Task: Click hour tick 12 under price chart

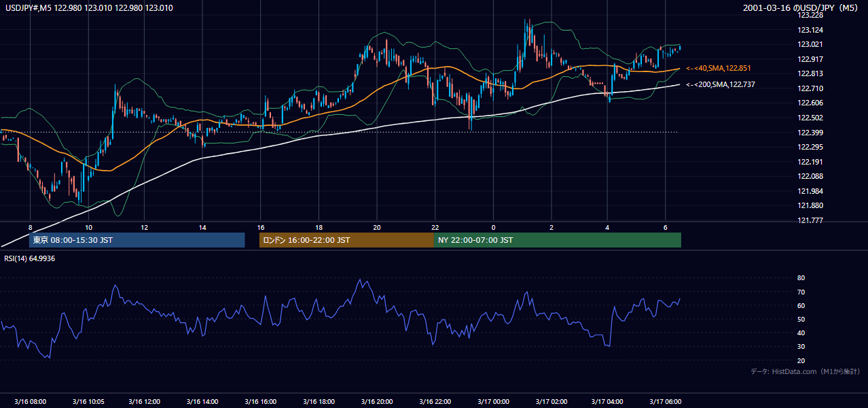Action: tap(144, 228)
